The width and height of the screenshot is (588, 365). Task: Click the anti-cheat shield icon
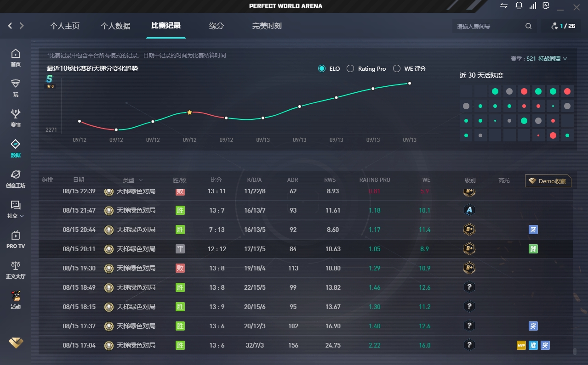546,6
